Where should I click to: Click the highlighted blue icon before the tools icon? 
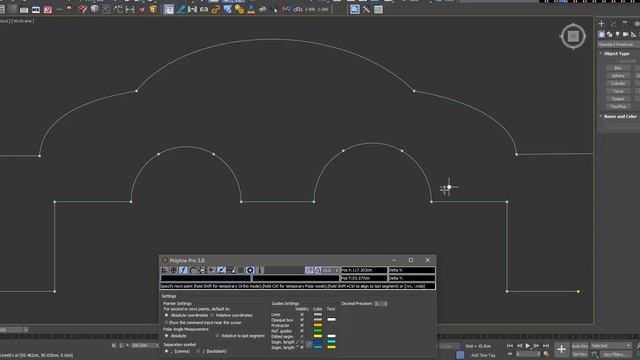click(x=355, y=9)
